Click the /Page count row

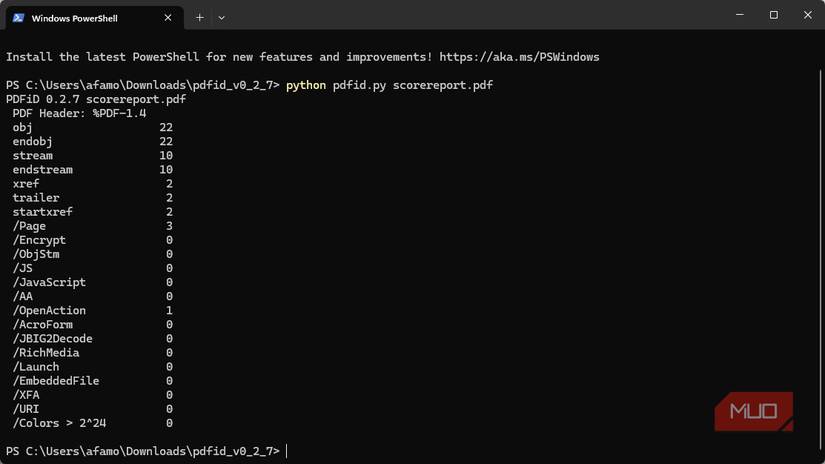click(x=30, y=226)
